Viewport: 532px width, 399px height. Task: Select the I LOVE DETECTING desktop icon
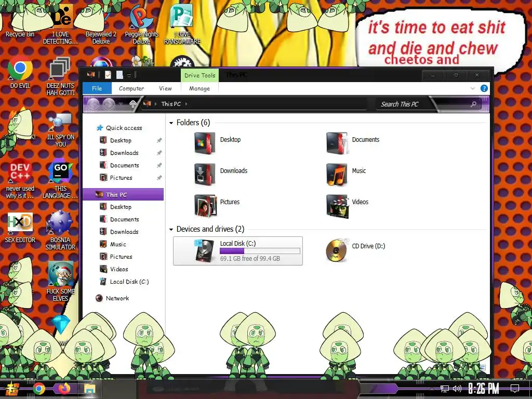(x=60, y=25)
